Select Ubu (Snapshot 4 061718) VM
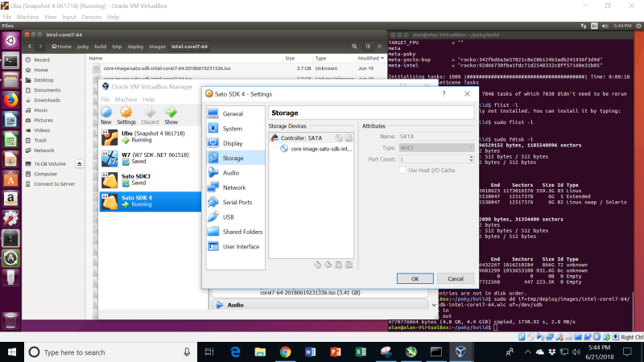644x362 pixels. point(151,137)
